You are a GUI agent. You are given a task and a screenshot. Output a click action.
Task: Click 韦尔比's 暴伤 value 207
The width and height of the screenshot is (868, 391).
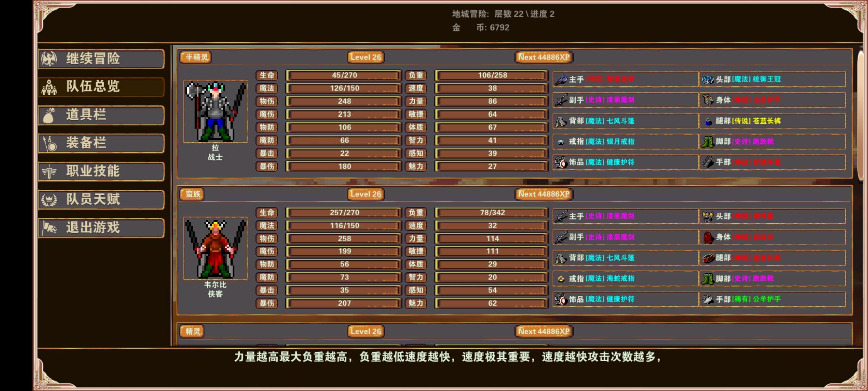click(344, 303)
